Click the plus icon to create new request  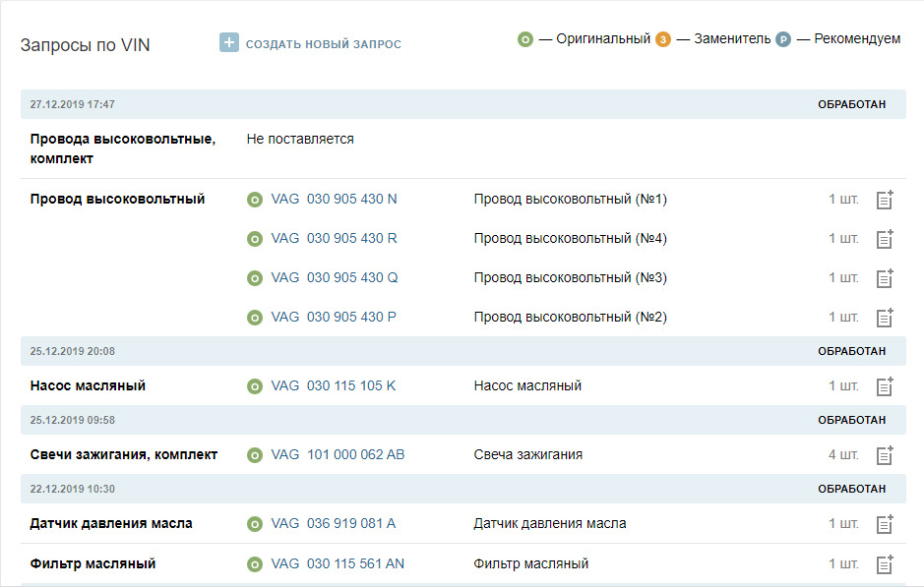click(x=229, y=43)
